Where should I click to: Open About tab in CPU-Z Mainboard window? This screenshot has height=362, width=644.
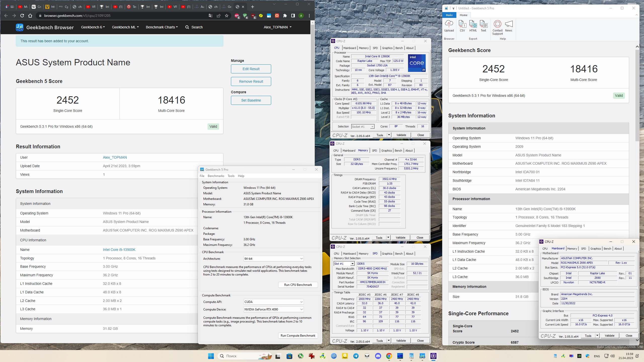(618, 249)
